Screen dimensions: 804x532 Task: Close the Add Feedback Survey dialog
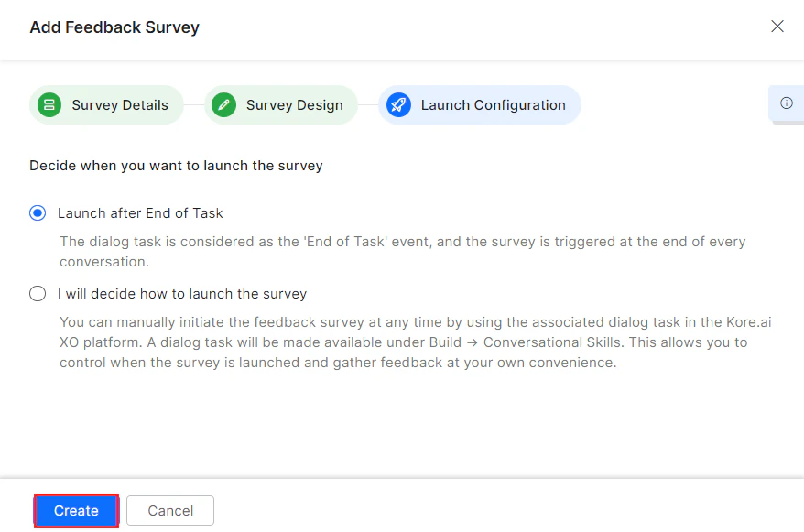(x=777, y=27)
